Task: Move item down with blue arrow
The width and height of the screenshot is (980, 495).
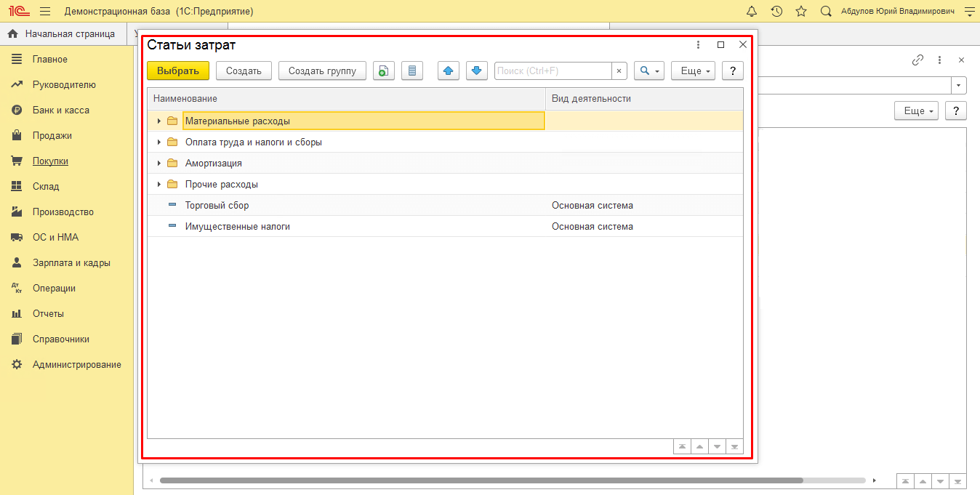Action: pyautogui.click(x=476, y=71)
